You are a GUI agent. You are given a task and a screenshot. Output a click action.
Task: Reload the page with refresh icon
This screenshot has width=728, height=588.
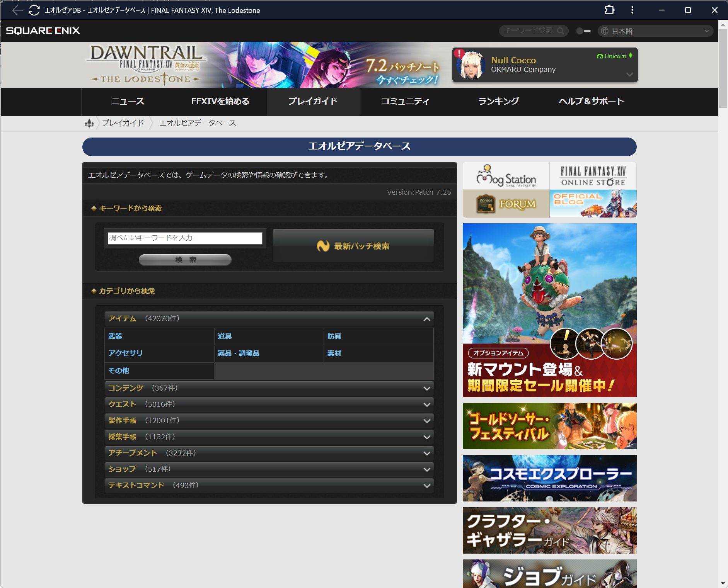(34, 10)
